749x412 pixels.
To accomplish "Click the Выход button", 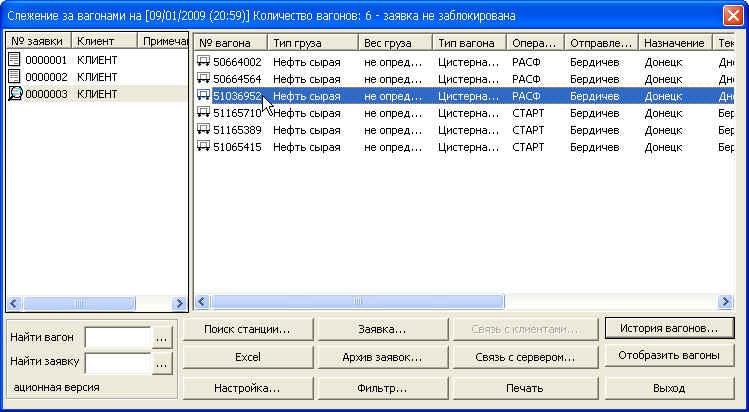I will coord(669,388).
